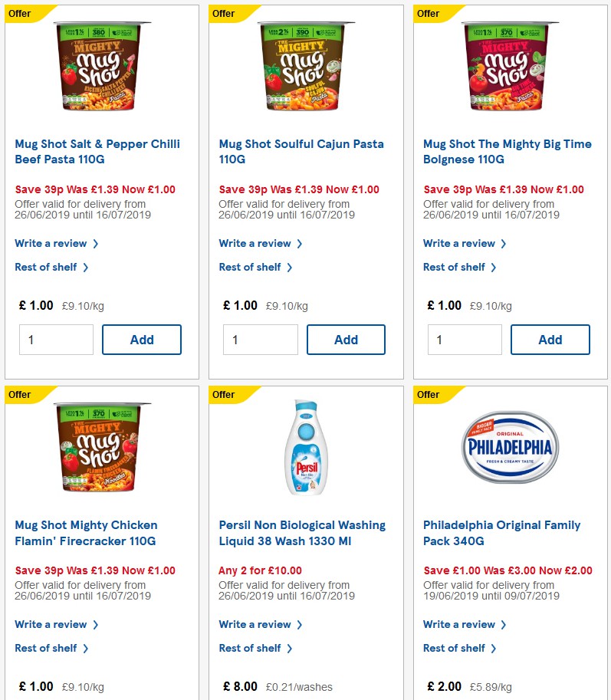This screenshot has height=700, width=611.
Task: Click the quantity field for Big Time Bolgnese
Action: coord(464,340)
